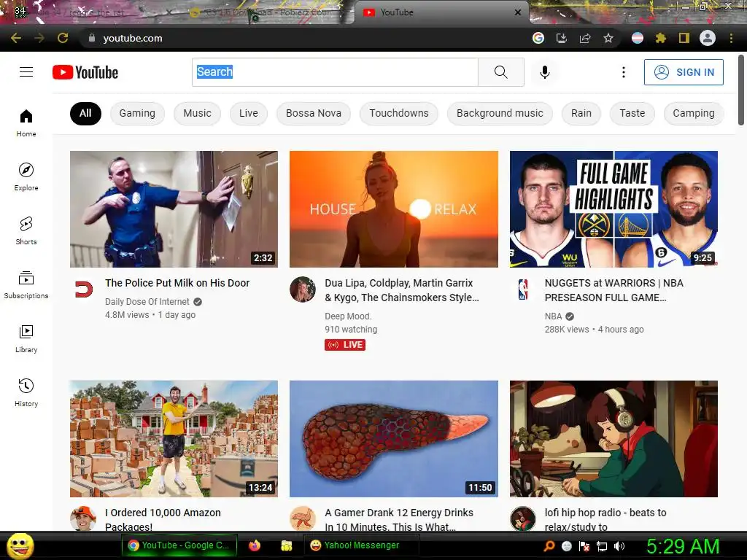Click NUGGETS at WARRIORS video title
This screenshot has width=747, height=560.
[x=614, y=290]
